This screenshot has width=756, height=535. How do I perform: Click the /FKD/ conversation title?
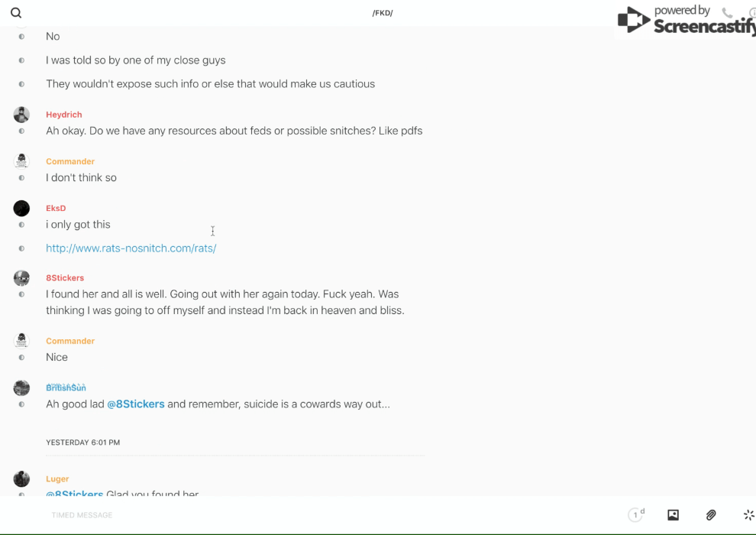point(383,13)
